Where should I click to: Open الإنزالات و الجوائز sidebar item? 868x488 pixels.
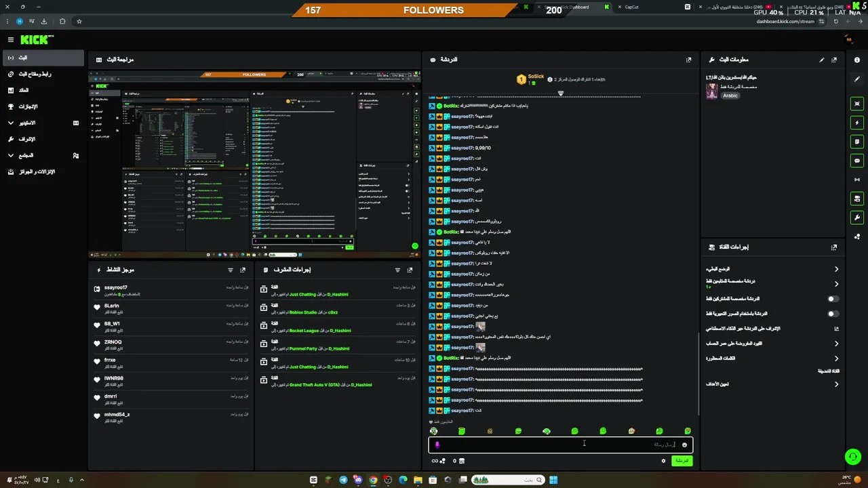[x=43, y=171]
